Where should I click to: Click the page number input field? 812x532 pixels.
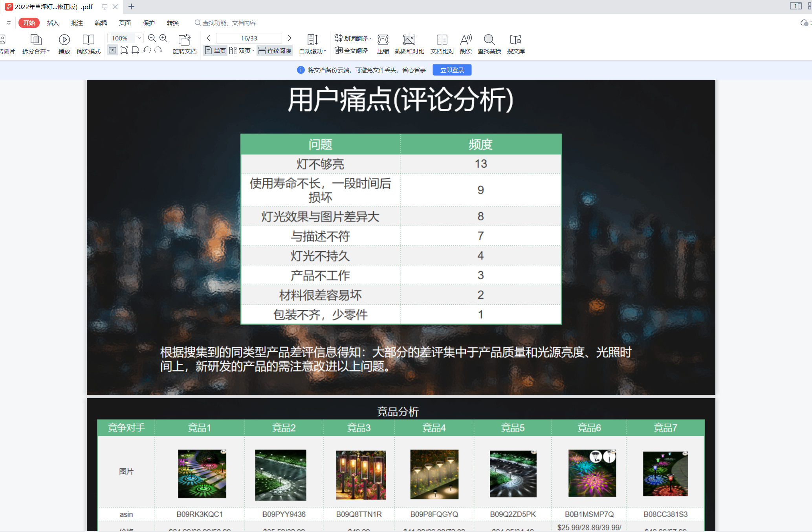click(x=249, y=38)
